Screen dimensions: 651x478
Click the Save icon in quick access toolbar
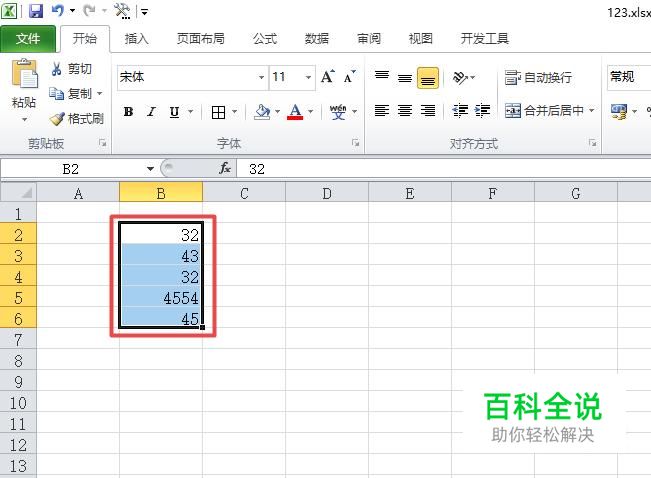pyautogui.click(x=36, y=11)
